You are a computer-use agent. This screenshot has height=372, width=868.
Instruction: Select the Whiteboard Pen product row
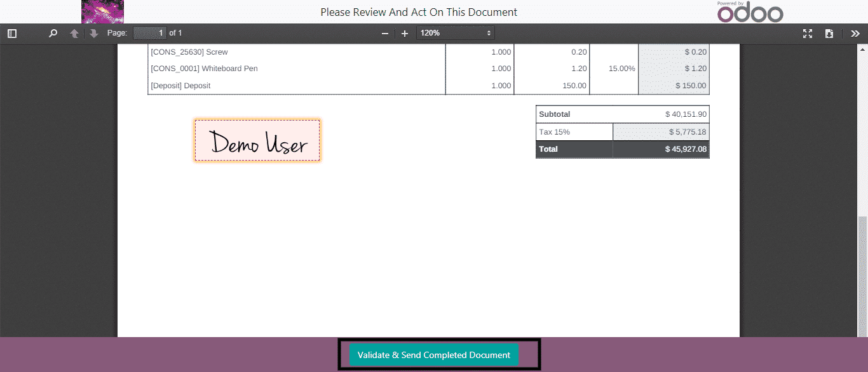pos(204,69)
